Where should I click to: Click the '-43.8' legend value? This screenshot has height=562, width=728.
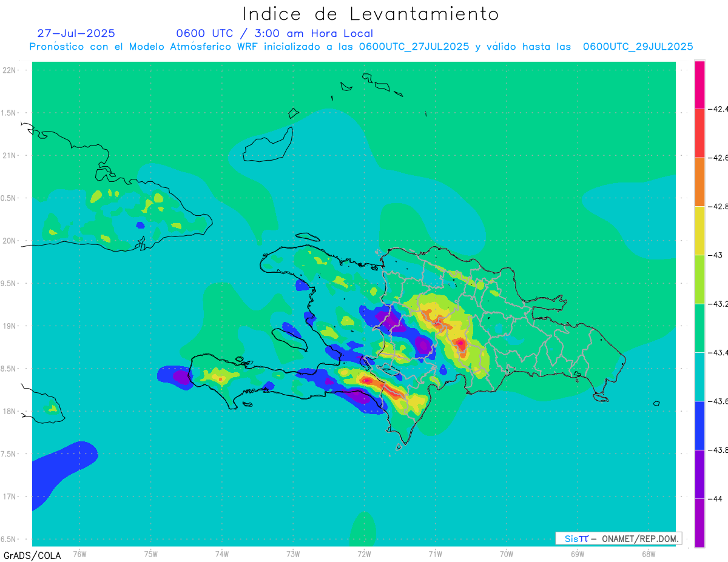(x=718, y=450)
